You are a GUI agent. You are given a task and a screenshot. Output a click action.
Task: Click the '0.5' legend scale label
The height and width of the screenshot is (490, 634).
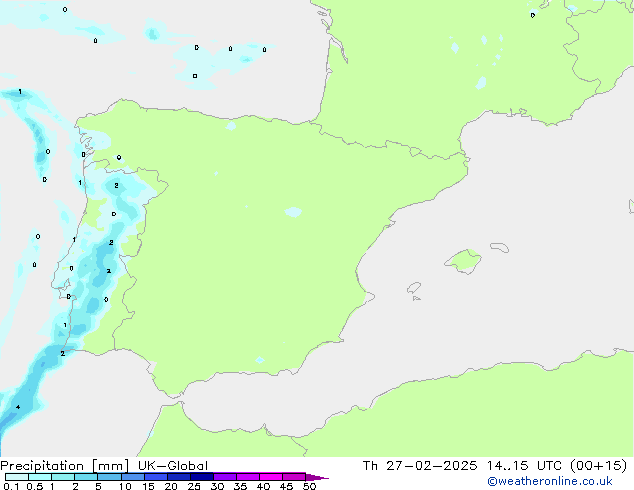[34, 486]
